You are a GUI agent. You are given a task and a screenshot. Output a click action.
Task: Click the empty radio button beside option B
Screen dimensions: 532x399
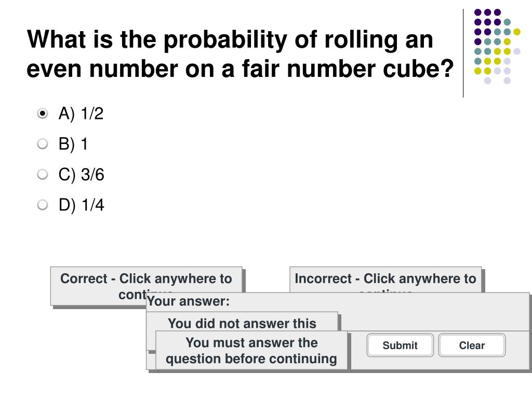[x=42, y=144]
